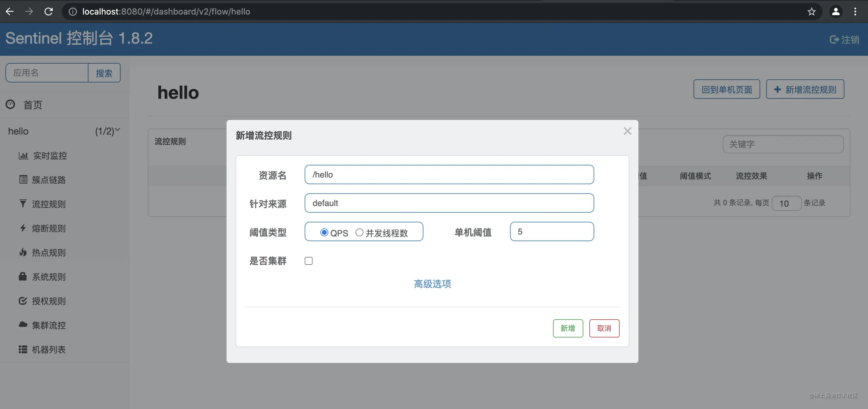Open browser three-dot menu

(855, 12)
